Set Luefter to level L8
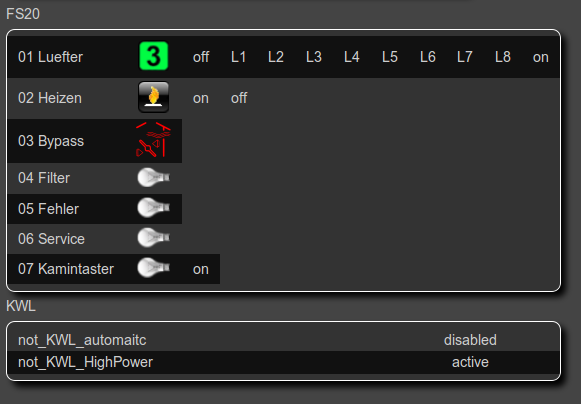 [503, 57]
